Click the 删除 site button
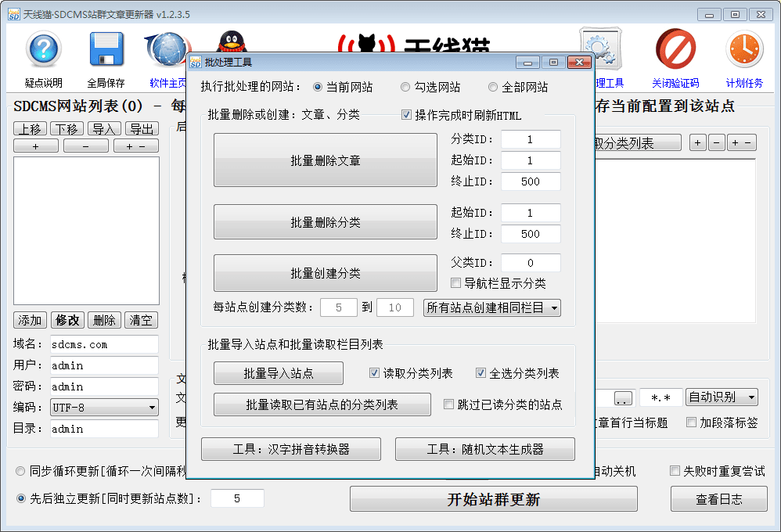The width and height of the screenshot is (781, 532). click(104, 320)
